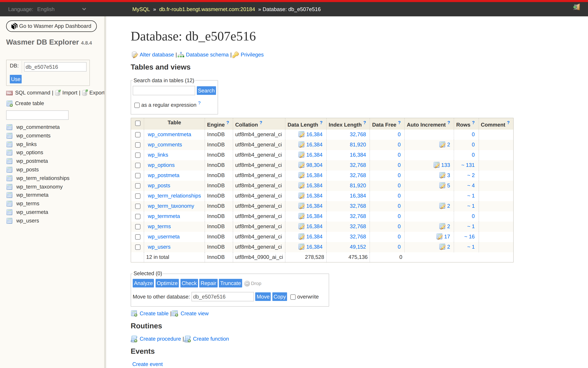Click the MySQL breadcrumb link

pos(141,9)
